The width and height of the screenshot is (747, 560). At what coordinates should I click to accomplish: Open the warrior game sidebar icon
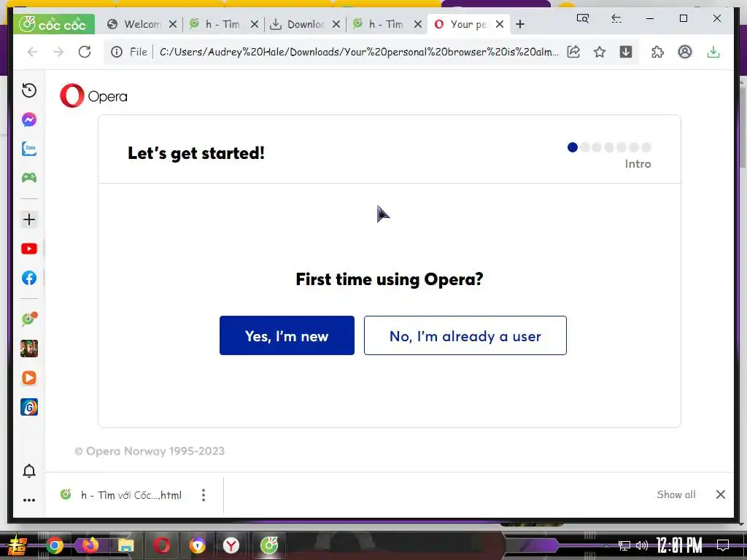click(x=29, y=349)
